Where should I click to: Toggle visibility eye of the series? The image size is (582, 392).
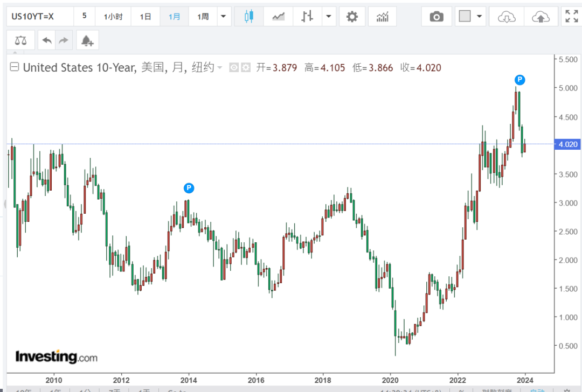[234, 68]
